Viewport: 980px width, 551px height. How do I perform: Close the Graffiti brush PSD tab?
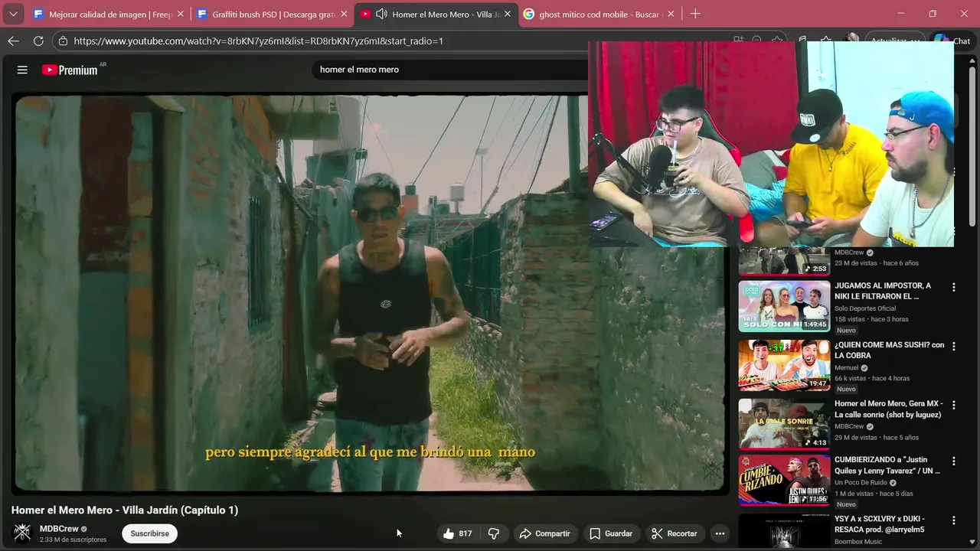(344, 14)
